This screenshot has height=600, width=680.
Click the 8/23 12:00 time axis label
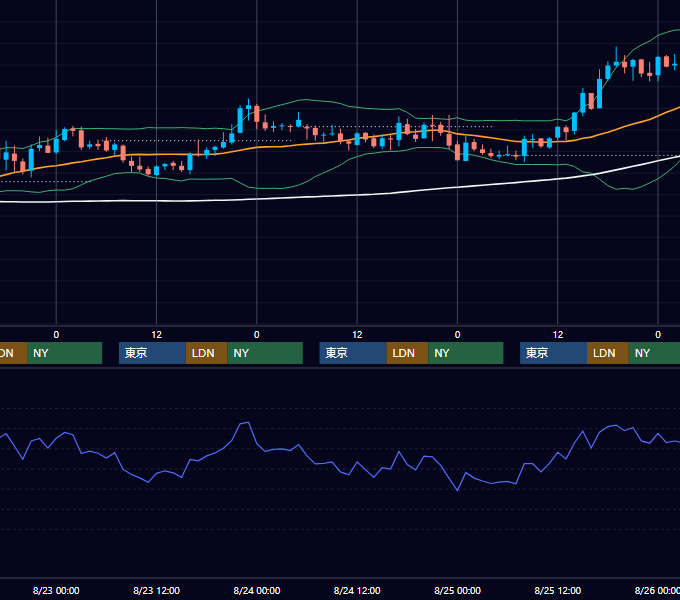(x=156, y=590)
